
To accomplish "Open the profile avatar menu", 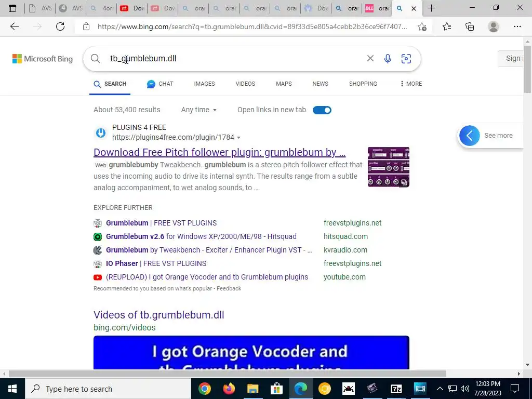I will pyautogui.click(x=494, y=26).
